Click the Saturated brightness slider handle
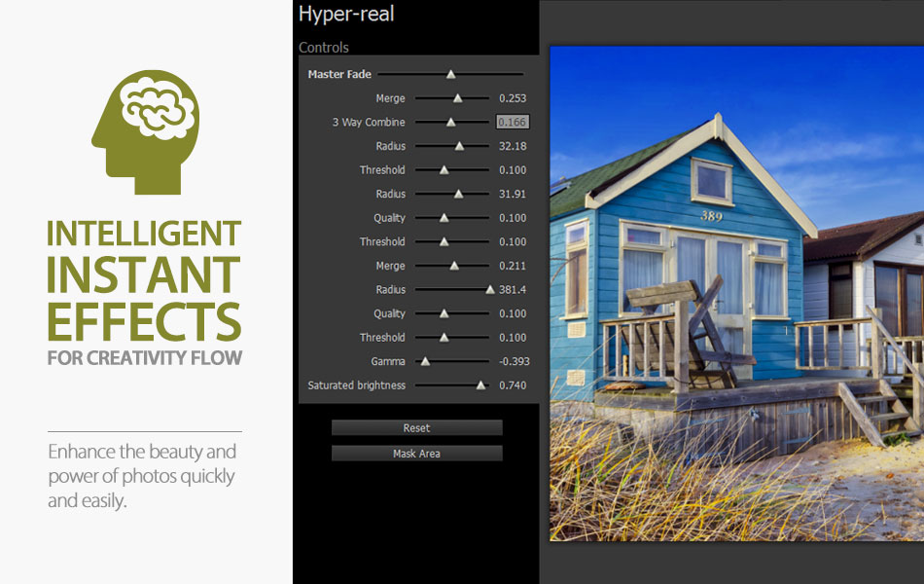 [x=480, y=385]
